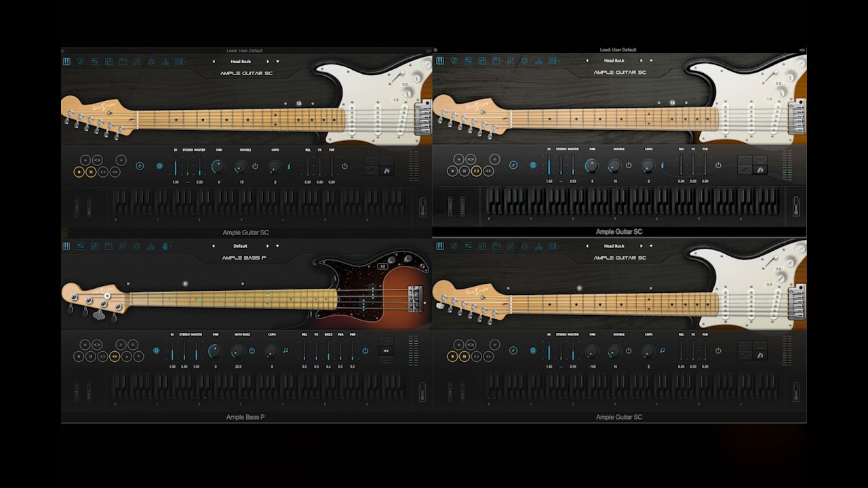
Task: Open the hand icon panel in Ample Bass P
Action: point(165,246)
